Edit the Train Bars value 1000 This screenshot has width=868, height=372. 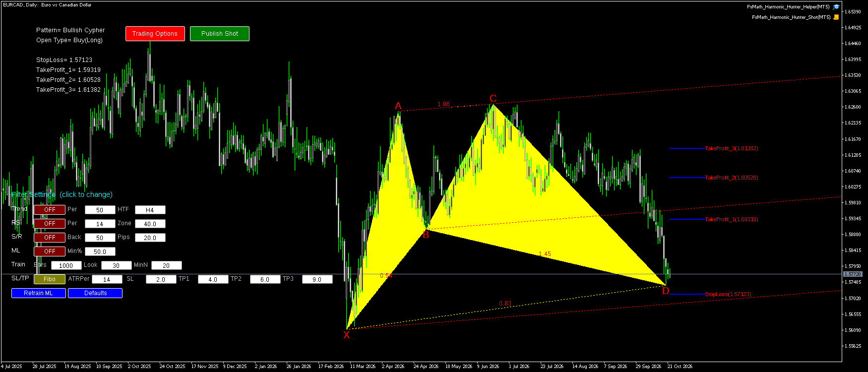(66, 265)
